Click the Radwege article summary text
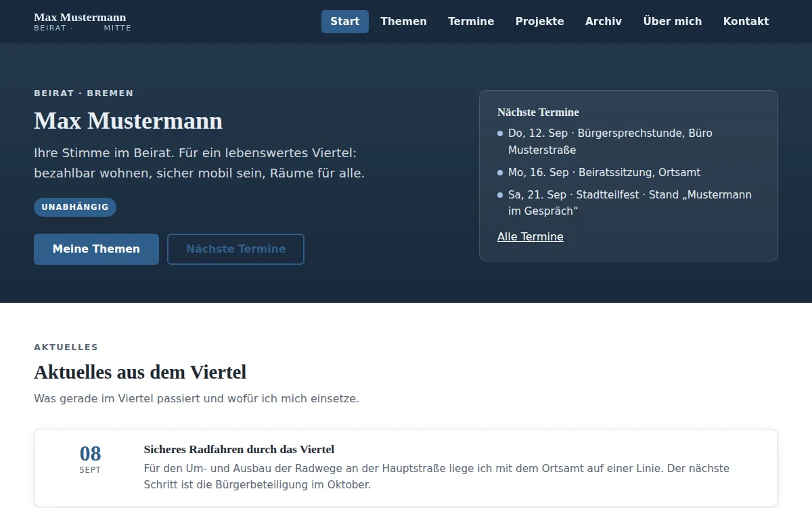Image resolution: width=812 pixels, height=508 pixels. point(436,477)
